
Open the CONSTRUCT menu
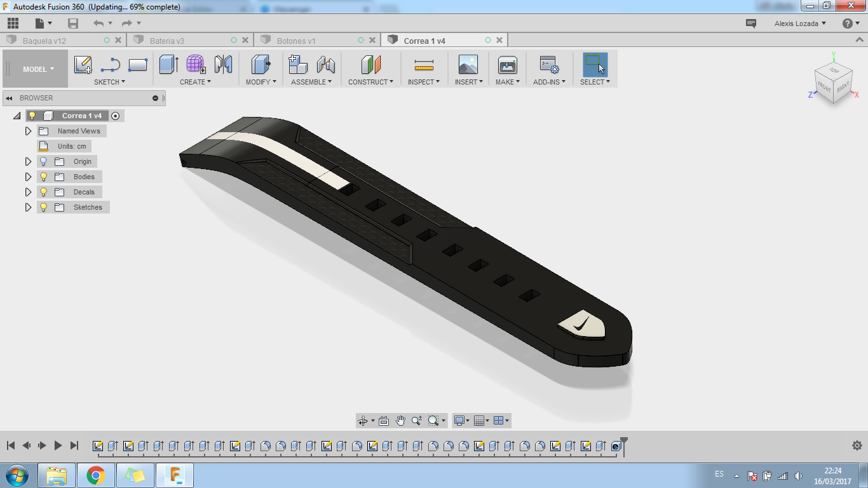point(370,82)
